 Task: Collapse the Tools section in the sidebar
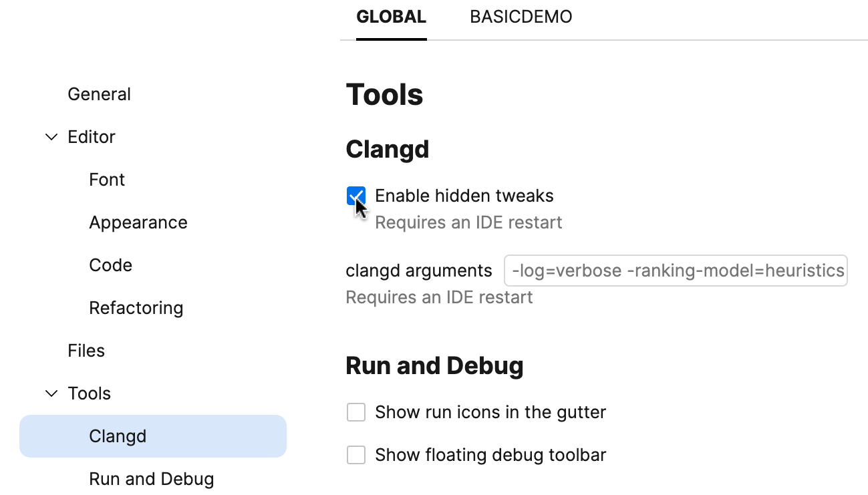(51, 393)
